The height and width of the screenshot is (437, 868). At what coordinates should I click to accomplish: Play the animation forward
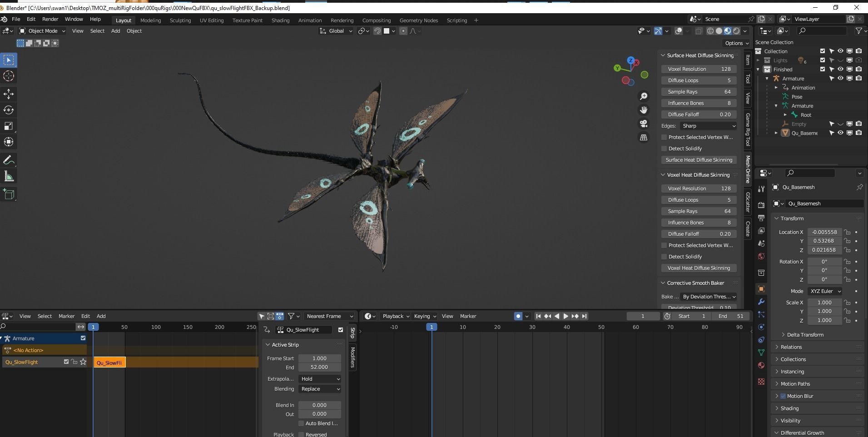coord(566,316)
